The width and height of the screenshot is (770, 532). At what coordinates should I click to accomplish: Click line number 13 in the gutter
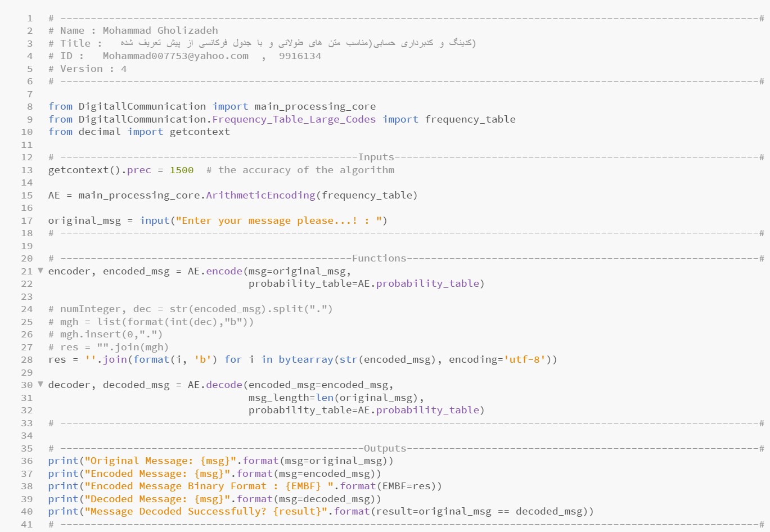pos(26,170)
